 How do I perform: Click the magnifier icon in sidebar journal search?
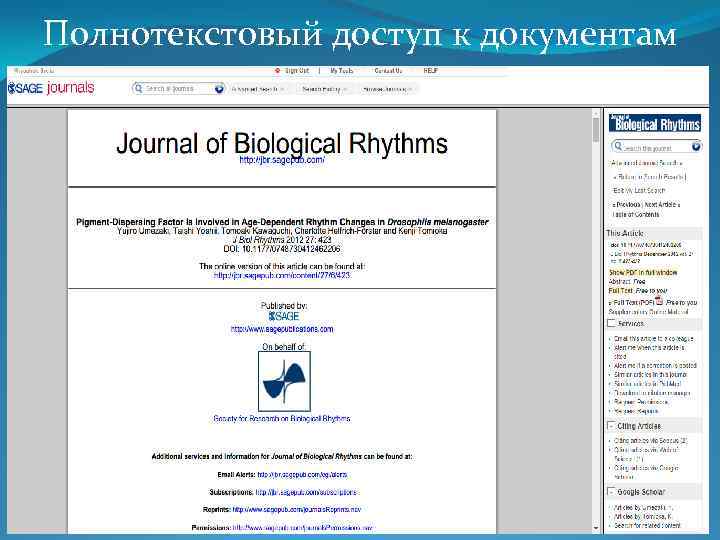click(618, 146)
